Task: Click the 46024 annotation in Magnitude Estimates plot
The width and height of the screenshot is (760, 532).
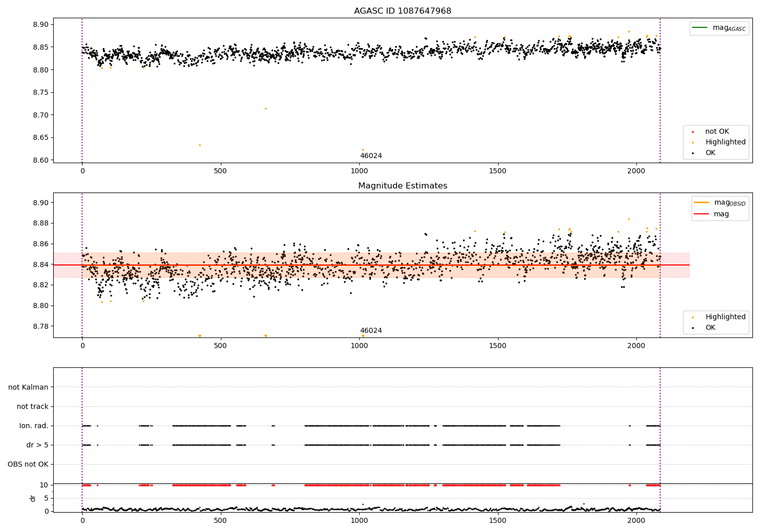Action: click(x=371, y=331)
